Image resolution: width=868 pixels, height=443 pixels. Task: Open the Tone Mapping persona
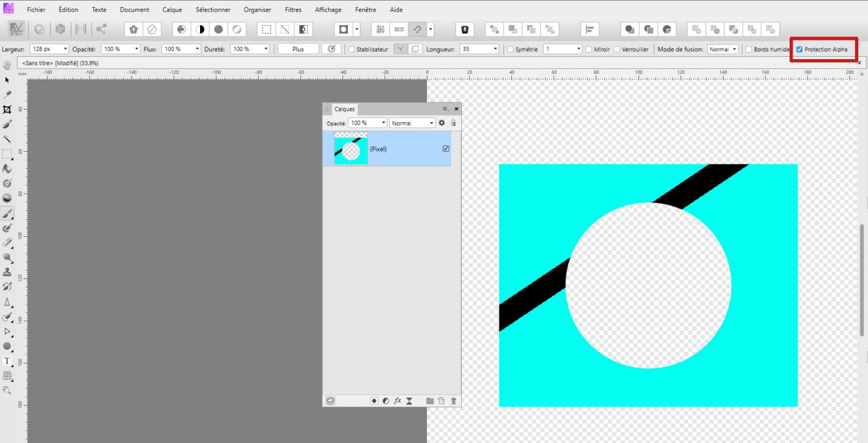click(81, 29)
